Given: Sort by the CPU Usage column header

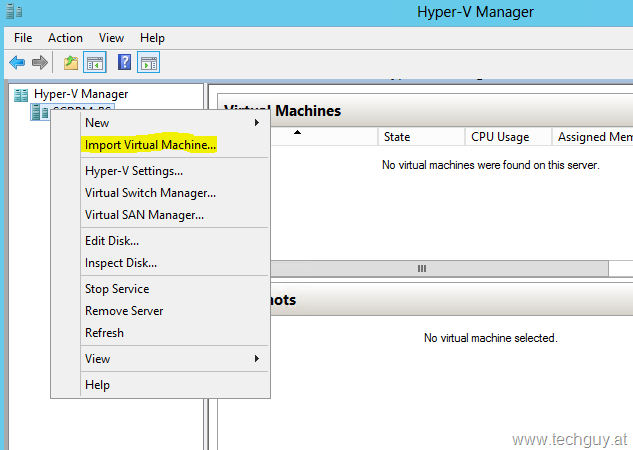Looking at the screenshot, I should pos(508,137).
